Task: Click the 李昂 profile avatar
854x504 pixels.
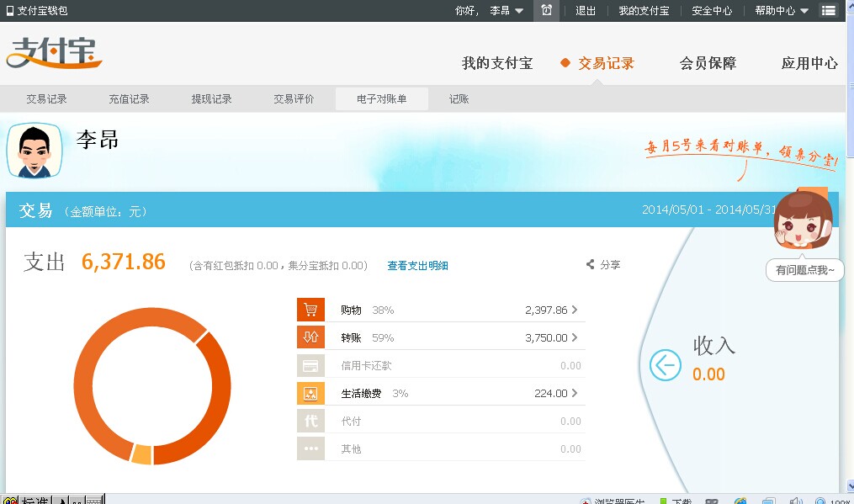Action: click(x=34, y=151)
